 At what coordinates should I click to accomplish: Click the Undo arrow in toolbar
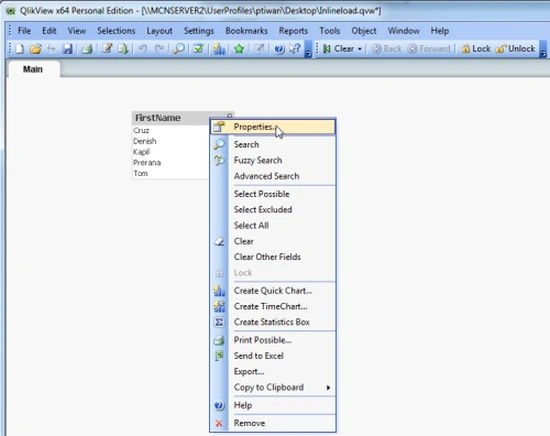[x=142, y=49]
